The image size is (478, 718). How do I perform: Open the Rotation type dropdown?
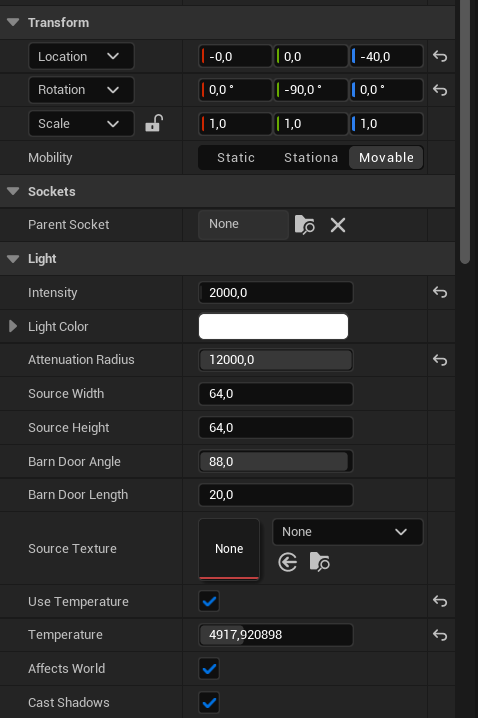81,90
